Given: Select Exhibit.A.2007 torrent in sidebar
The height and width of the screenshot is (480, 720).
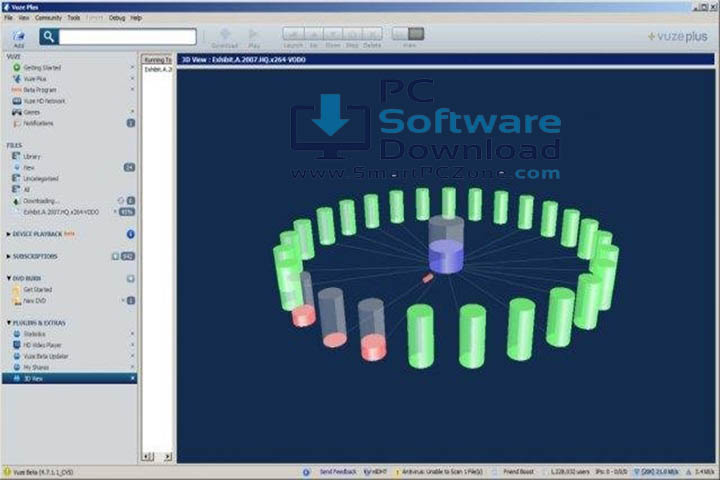Looking at the screenshot, I should pos(61,212).
